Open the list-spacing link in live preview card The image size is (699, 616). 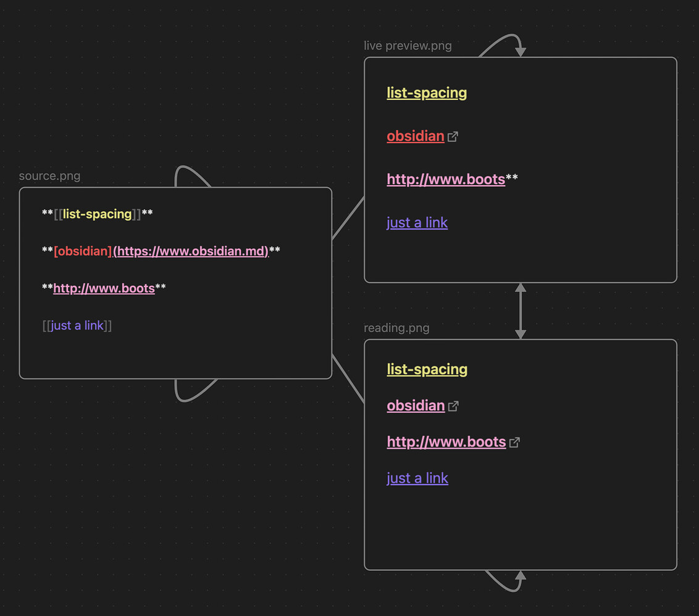click(x=426, y=93)
